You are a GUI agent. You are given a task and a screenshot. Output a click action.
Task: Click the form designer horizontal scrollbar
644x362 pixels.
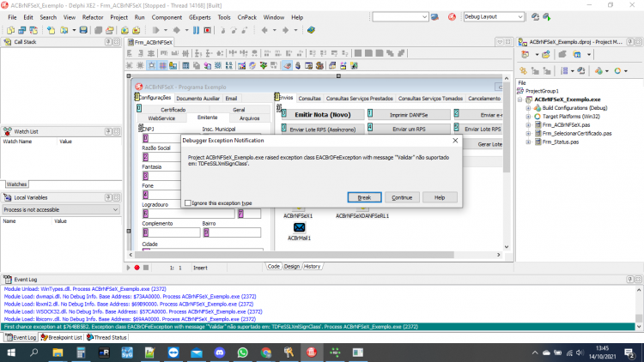[295, 255]
